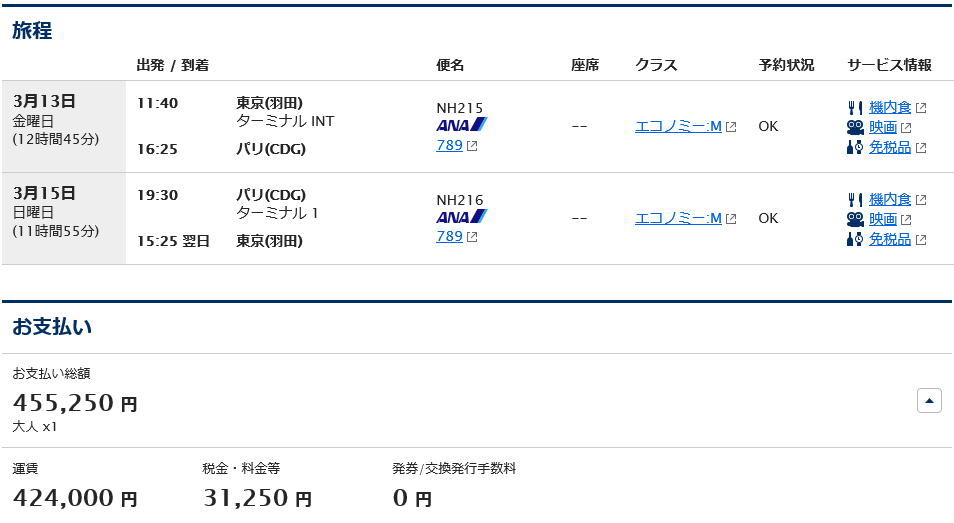Collapse the payment total details arrow
This screenshot has height=523, width=954.
click(x=929, y=401)
